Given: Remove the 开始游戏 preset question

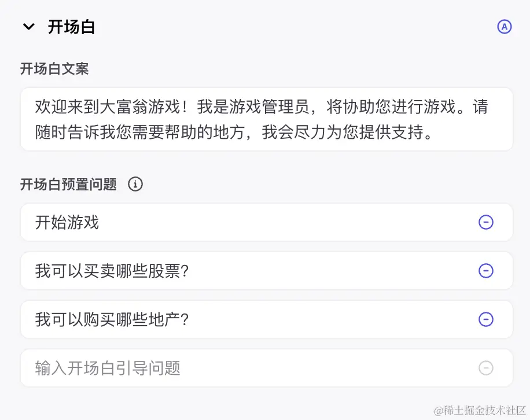Looking at the screenshot, I should 486,223.
